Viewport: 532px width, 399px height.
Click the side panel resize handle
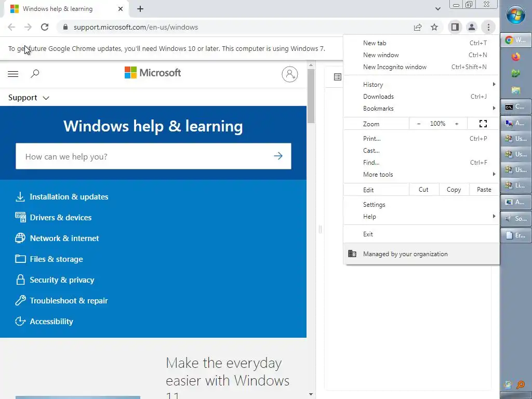(x=320, y=229)
